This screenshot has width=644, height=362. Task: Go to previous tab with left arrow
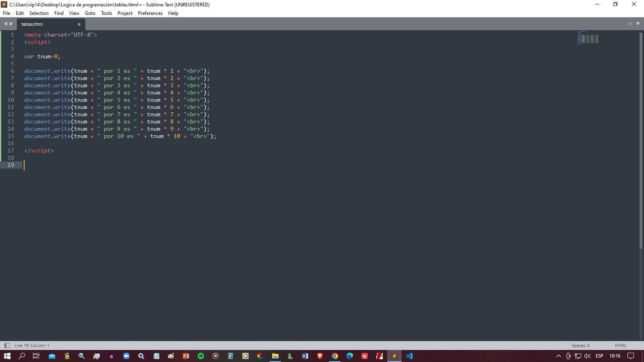coord(6,24)
